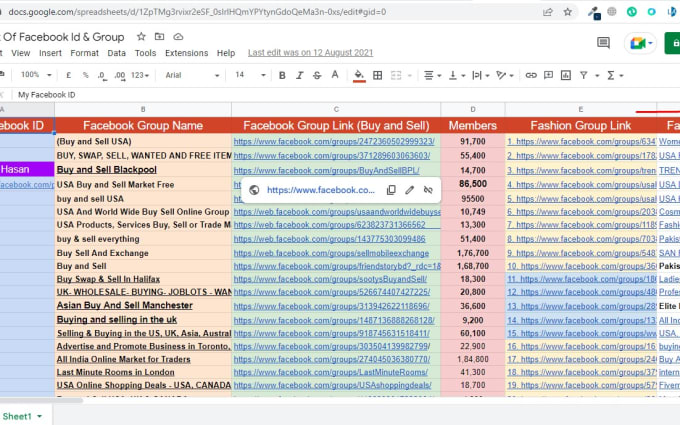Open the fill colour picker
This screenshot has height=425, width=680.
359,75
